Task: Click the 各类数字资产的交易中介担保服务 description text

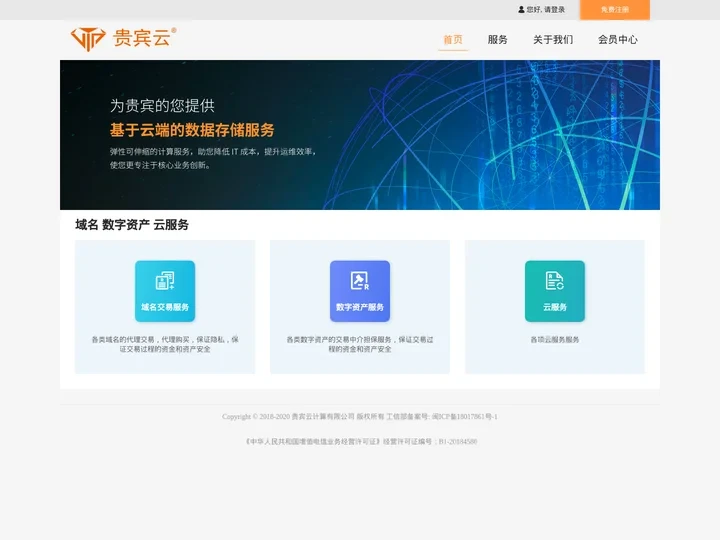Action: (x=360, y=344)
